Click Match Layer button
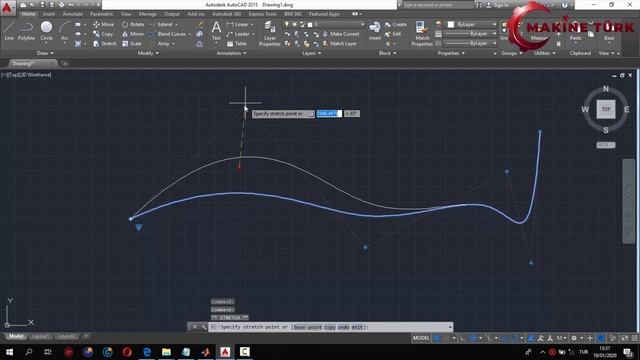Image resolution: width=640 pixels, height=360 pixels. (340, 43)
